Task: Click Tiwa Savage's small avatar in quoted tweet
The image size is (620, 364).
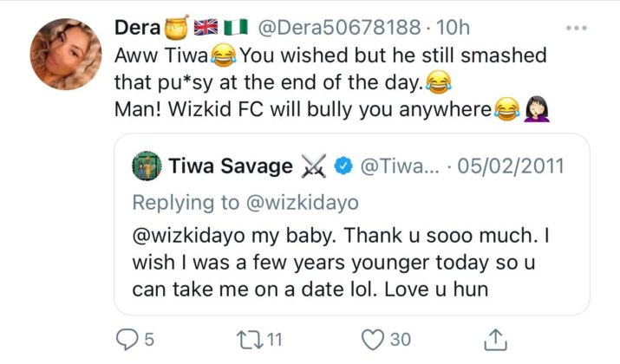Action: tap(147, 165)
